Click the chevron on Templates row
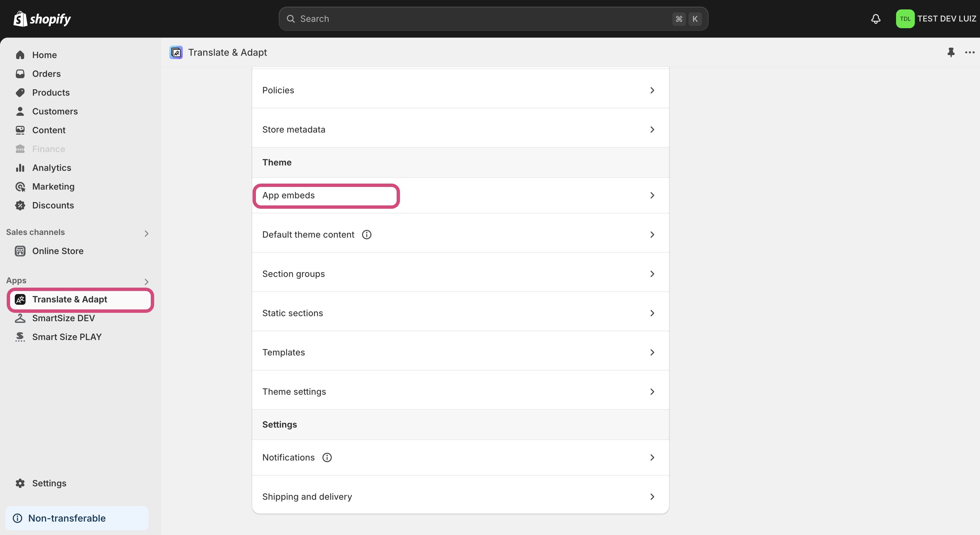The image size is (980, 535). pos(652,352)
